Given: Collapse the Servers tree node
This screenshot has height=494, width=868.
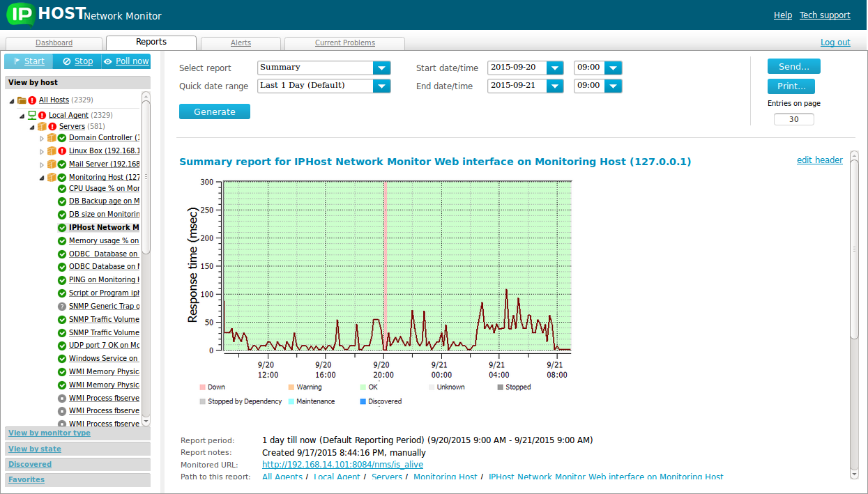Looking at the screenshot, I should click(x=31, y=128).
